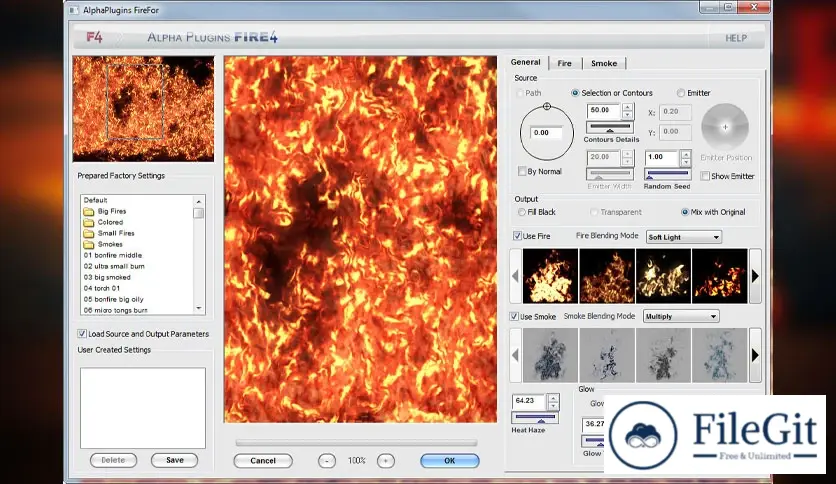The width and height of the screenshot is (836, 484).
Task: Click the angle value input field
Action: point(545,133)
